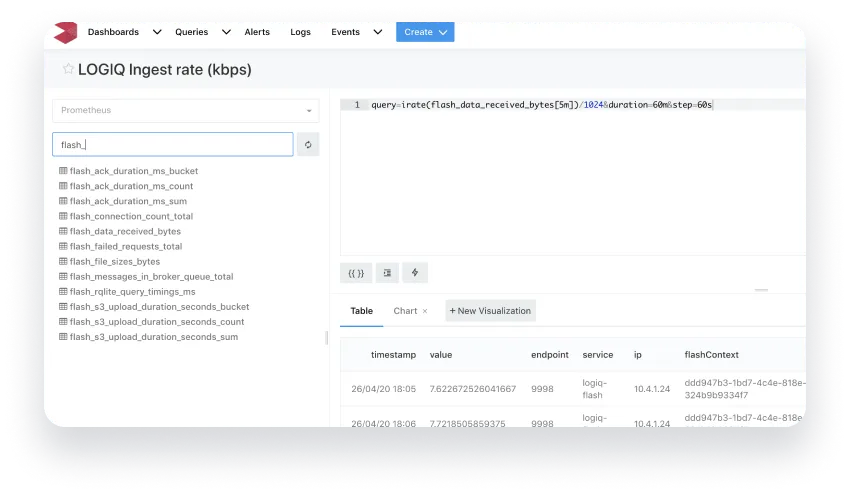Select flash_connection_count_total metric
851x494 pixels.
(x=131, y=216)
